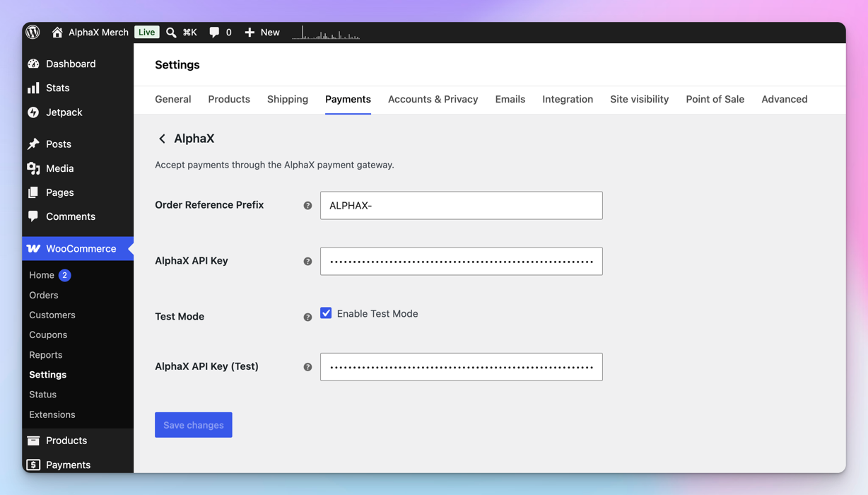The height and width of the screenshot is (495, 868).
Task: Click the comment count 0 in admin bar
Action: click(x=229, y=33)
